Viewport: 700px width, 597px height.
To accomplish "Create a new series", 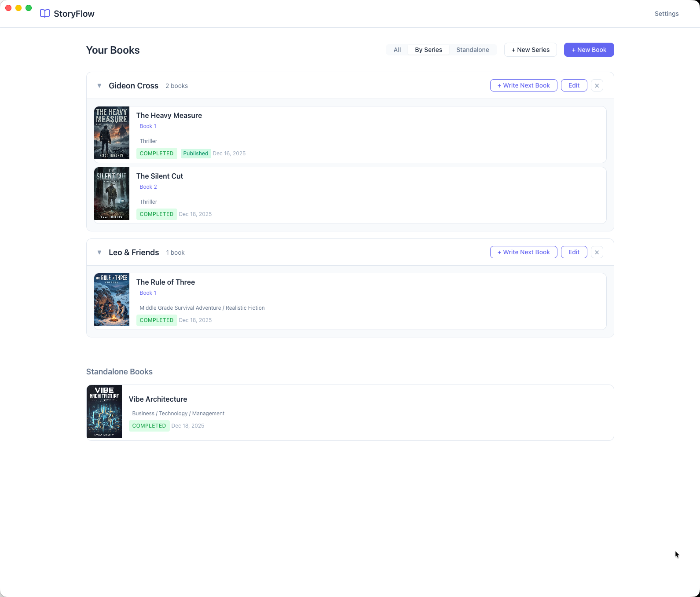I will [530, 50].
